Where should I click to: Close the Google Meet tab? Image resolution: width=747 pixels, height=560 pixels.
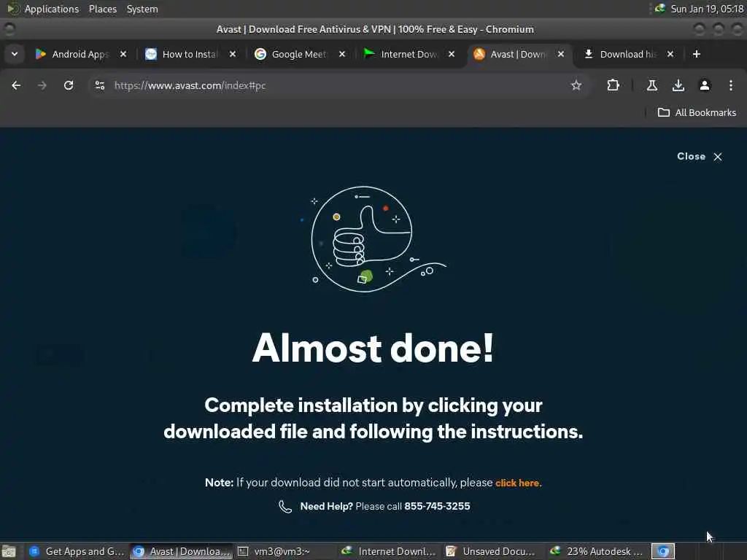[342, 54]
